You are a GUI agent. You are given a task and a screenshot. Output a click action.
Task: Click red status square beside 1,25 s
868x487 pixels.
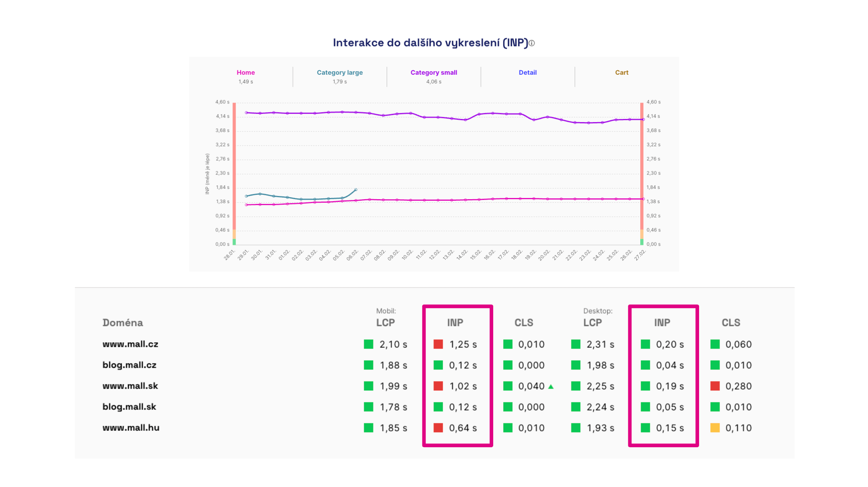tap(438, 344)
